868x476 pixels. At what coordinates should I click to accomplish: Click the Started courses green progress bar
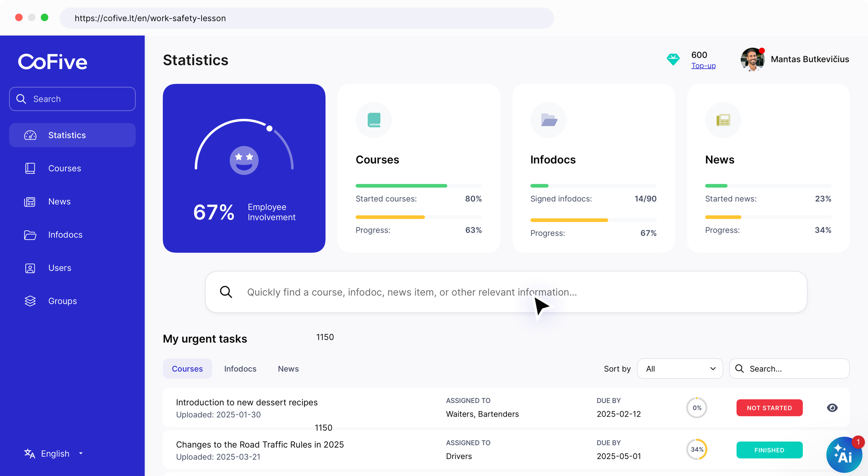(401, 186)
